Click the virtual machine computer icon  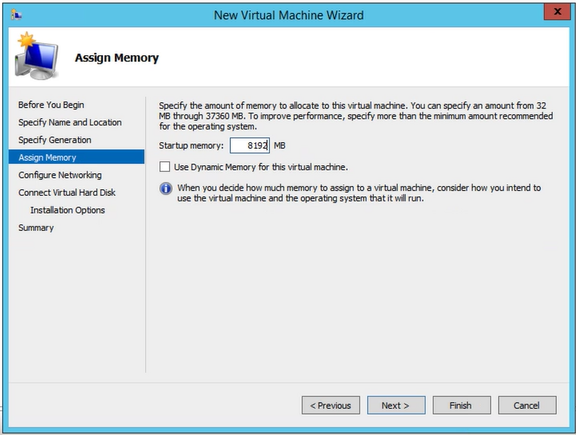pos(36,56)
